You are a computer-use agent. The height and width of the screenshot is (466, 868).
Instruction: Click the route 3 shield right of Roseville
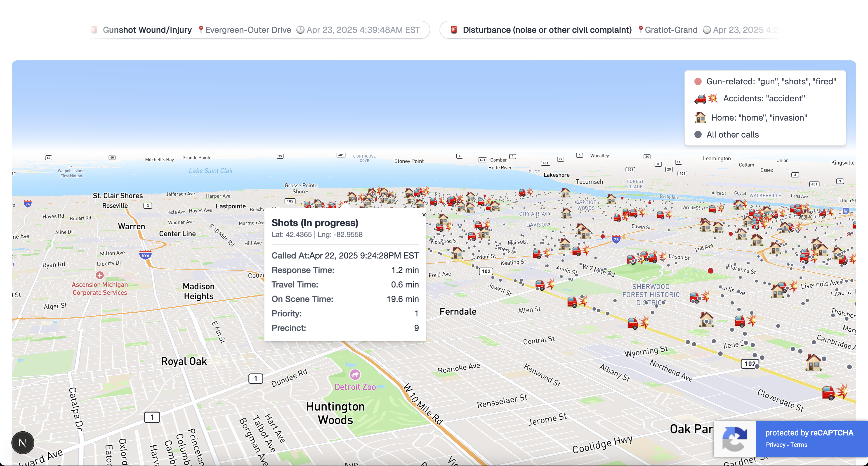pyautogui.click(x=148, y=205)
